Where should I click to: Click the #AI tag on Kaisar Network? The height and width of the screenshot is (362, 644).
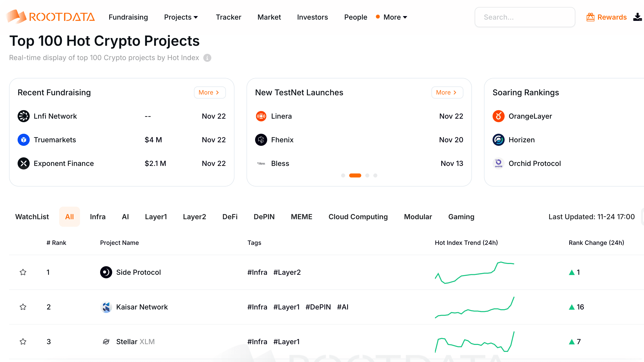click(x=343, y=307)
